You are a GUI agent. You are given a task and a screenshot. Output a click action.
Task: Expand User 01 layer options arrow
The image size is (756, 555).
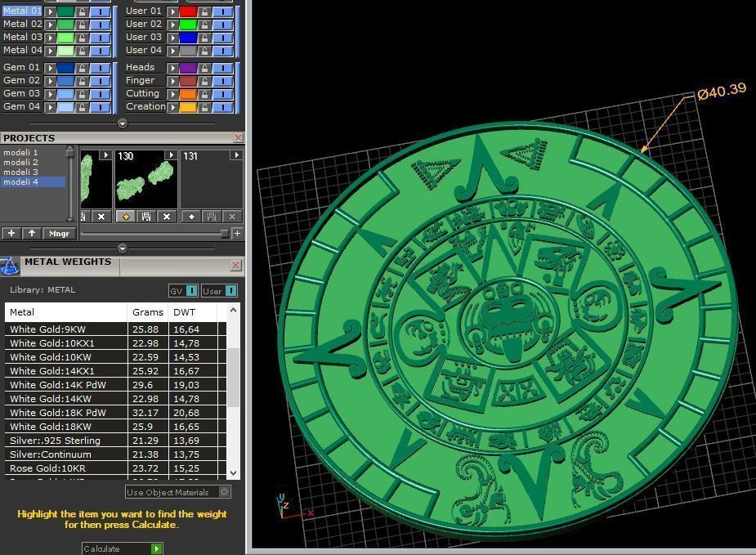172,11
